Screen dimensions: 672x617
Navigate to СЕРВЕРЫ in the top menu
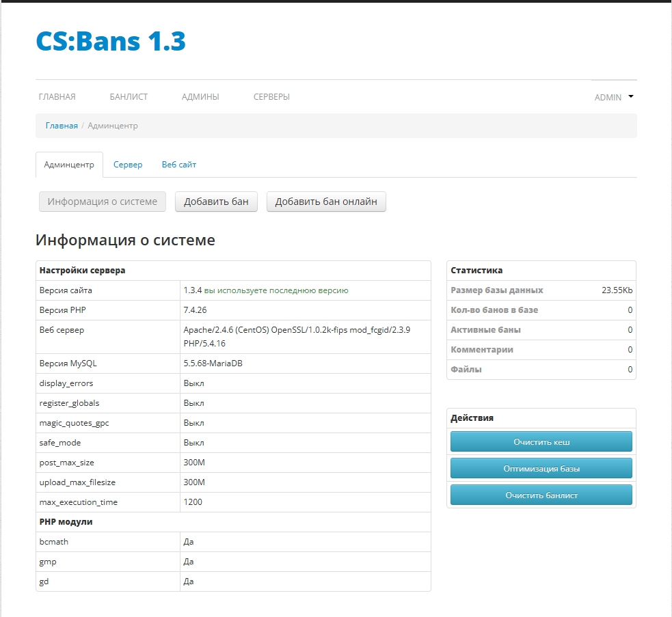(271, 97)
